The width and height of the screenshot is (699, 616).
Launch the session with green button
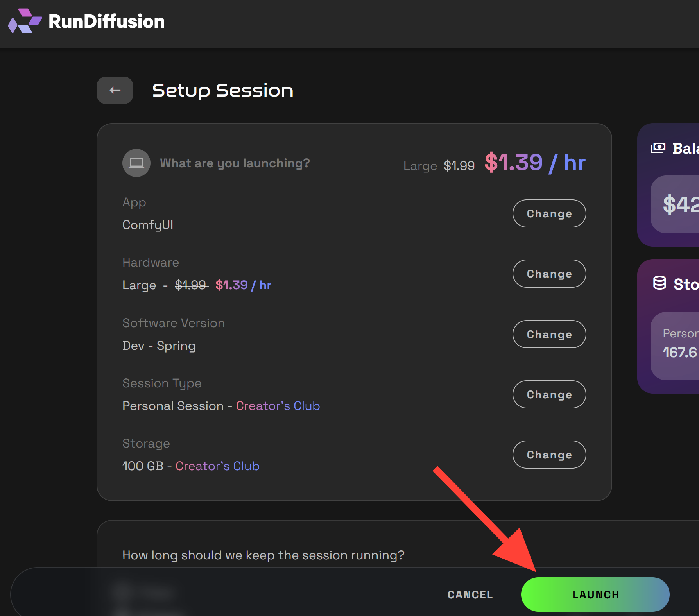point(595,595)
